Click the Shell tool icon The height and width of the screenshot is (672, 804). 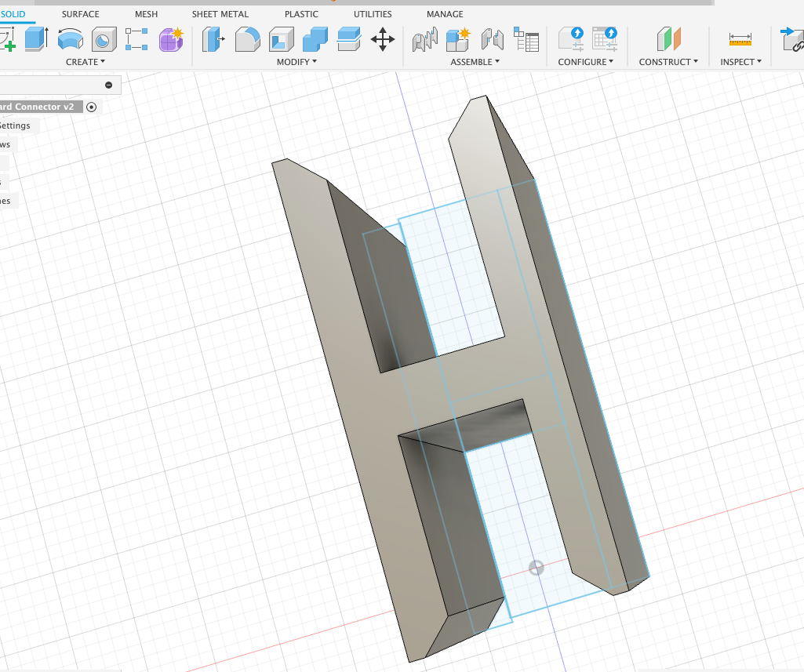click(x=281, y=38)
